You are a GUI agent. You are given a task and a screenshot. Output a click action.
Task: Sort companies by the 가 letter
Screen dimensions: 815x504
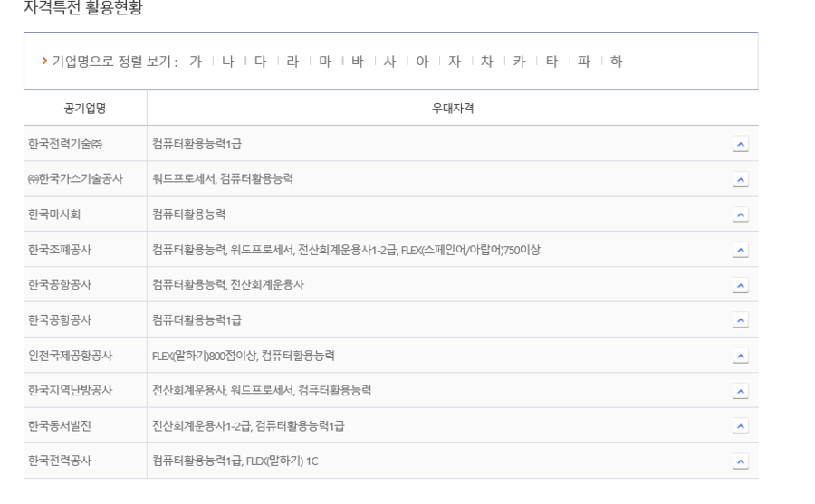tap(195, 62)
